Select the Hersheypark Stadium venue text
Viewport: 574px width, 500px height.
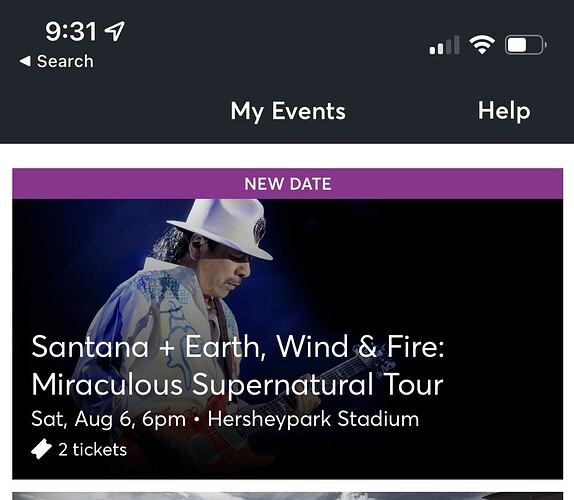(x=313, y=419)
